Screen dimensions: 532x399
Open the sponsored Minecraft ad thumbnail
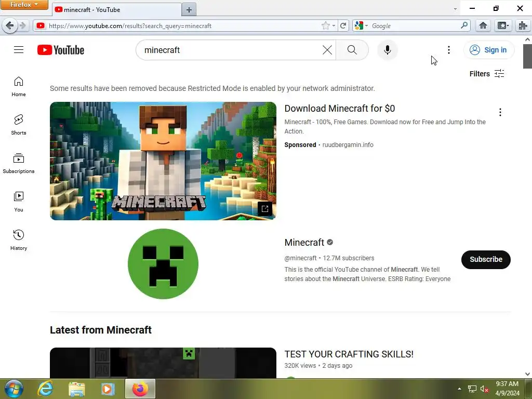click(163, 161)
